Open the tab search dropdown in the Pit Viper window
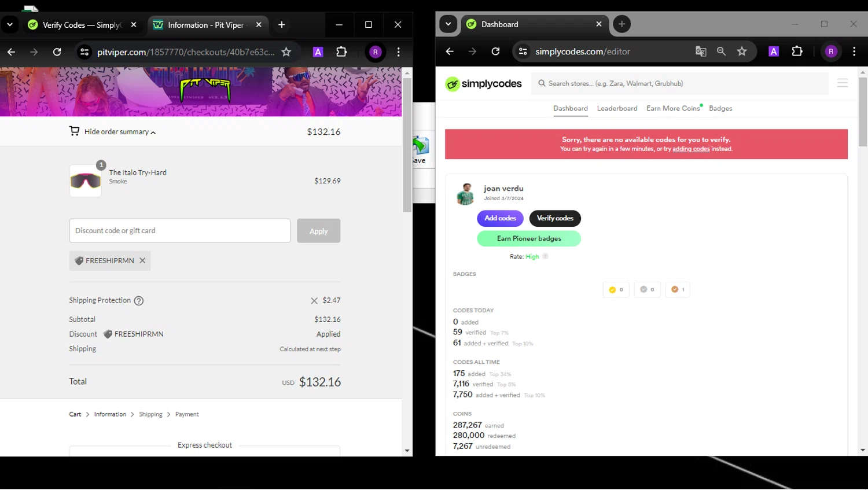 click(10, 25)
